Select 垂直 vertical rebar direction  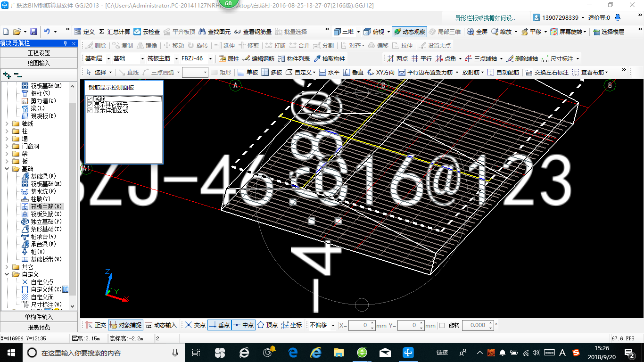pos(354,72)
